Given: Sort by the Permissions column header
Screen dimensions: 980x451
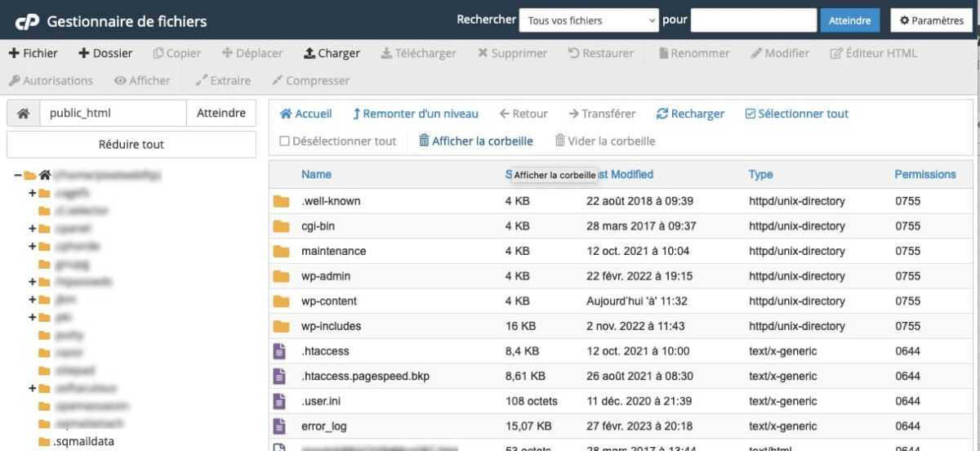Looking at the screenshot, I should coord(925,174).
